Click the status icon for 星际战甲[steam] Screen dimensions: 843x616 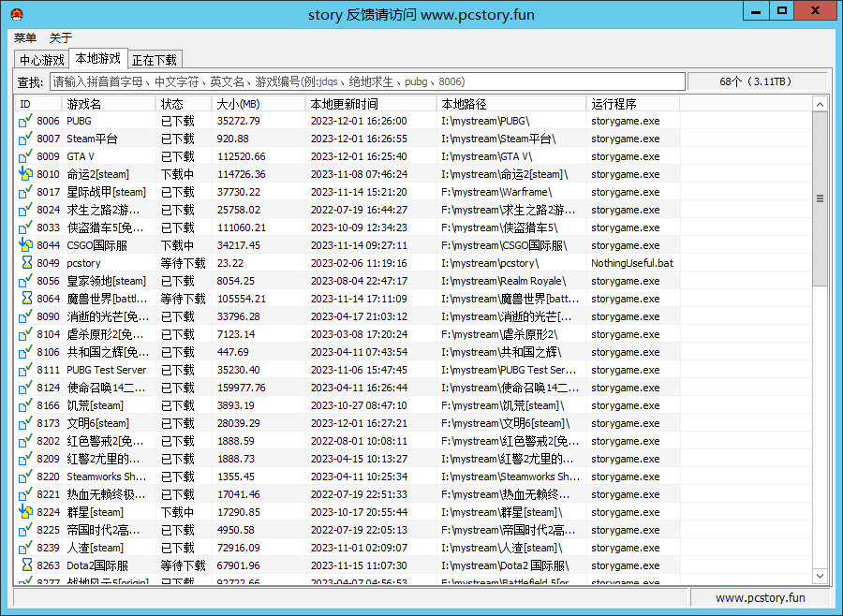[x=25, y=192]
